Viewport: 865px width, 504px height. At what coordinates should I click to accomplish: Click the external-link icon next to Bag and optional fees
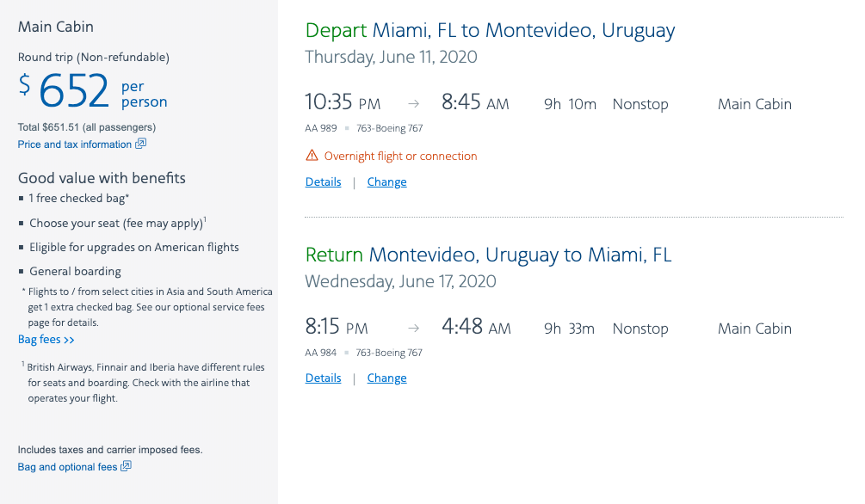coord(127,467)
